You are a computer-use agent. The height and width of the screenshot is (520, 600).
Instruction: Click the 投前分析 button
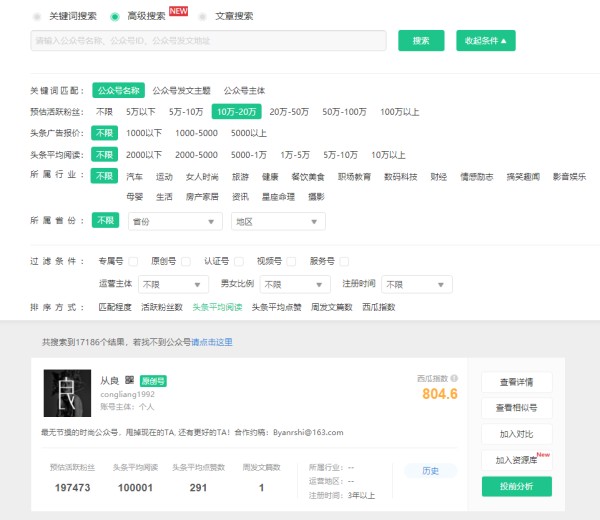pos(516,487)
